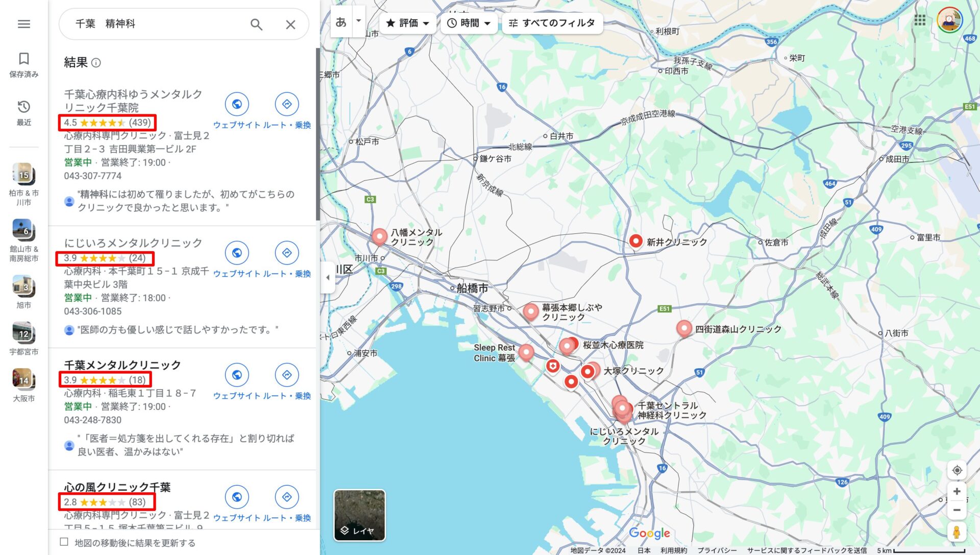
Task: Open recent search 柏市 & 市川市
Action: (24, 184)
